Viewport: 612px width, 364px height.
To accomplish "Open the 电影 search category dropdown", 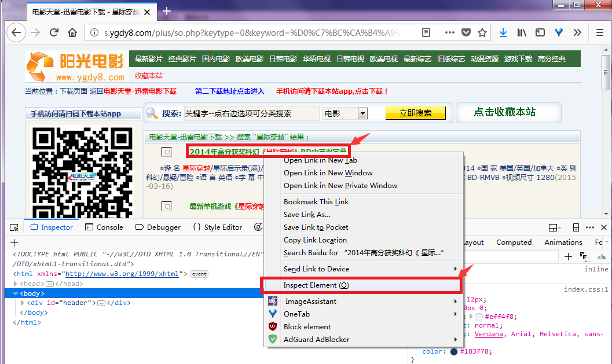I will 362,113.
